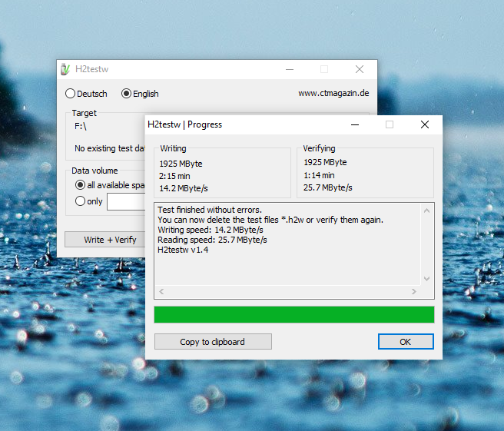This screenshot has height=431, width=504.
Task: Click the 'H2testw v1.4' log line
Action: 183,250
